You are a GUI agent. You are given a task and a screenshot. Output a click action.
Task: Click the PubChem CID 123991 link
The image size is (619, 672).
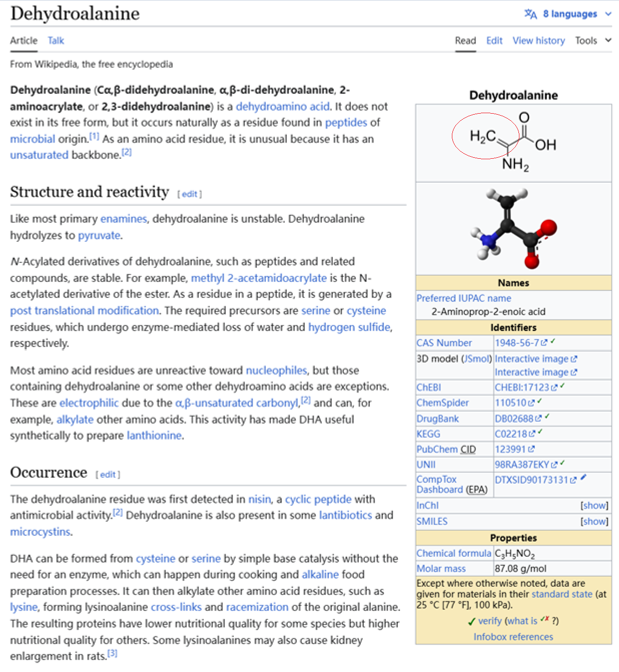(510, 449)
